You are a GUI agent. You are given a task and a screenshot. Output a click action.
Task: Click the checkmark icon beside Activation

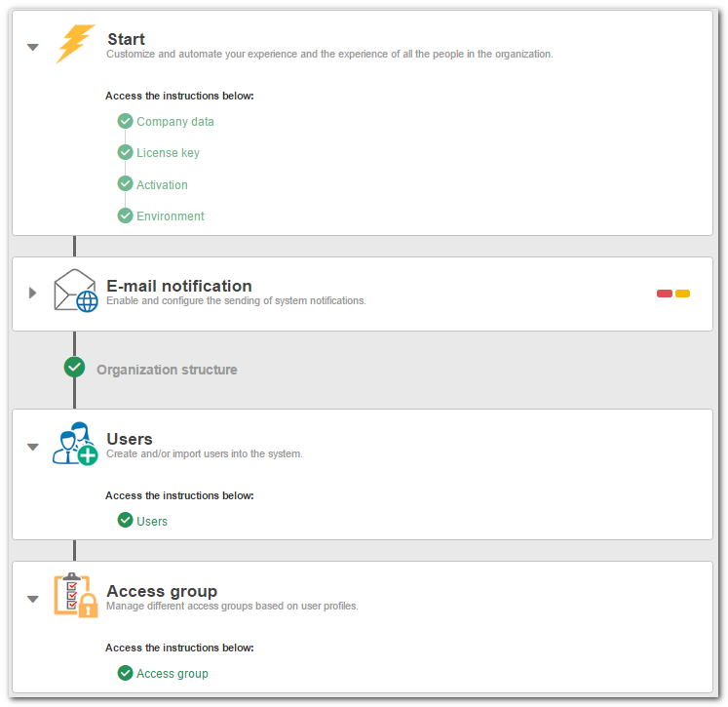click(125, 184)
